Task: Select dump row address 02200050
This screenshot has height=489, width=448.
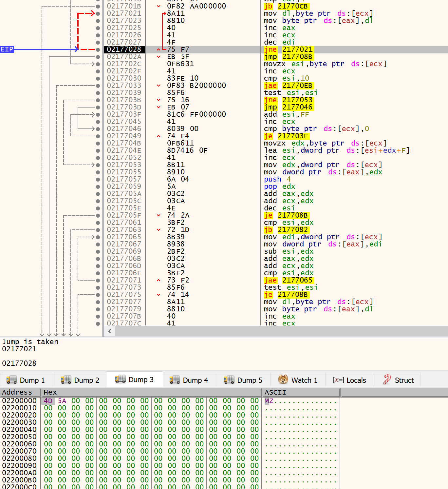Action: 19,437
